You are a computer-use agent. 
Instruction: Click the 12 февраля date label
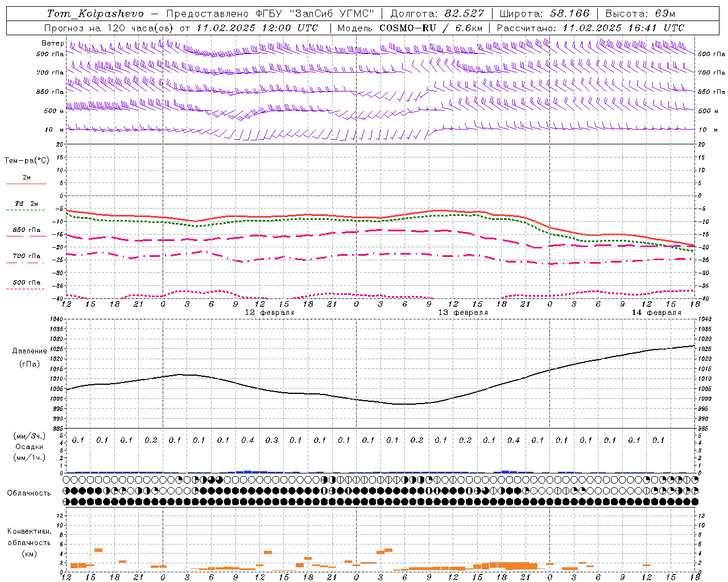(x=270, y=313)
